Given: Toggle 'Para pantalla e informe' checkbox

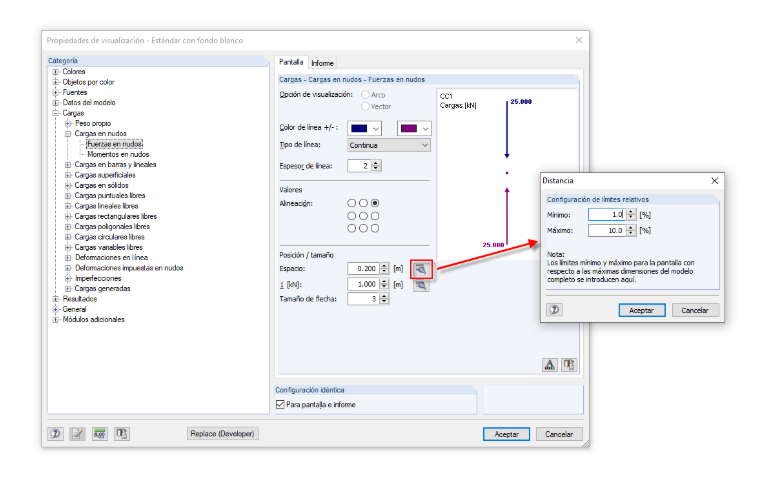Looking at the screenshot, I should [x=280, y=404].
